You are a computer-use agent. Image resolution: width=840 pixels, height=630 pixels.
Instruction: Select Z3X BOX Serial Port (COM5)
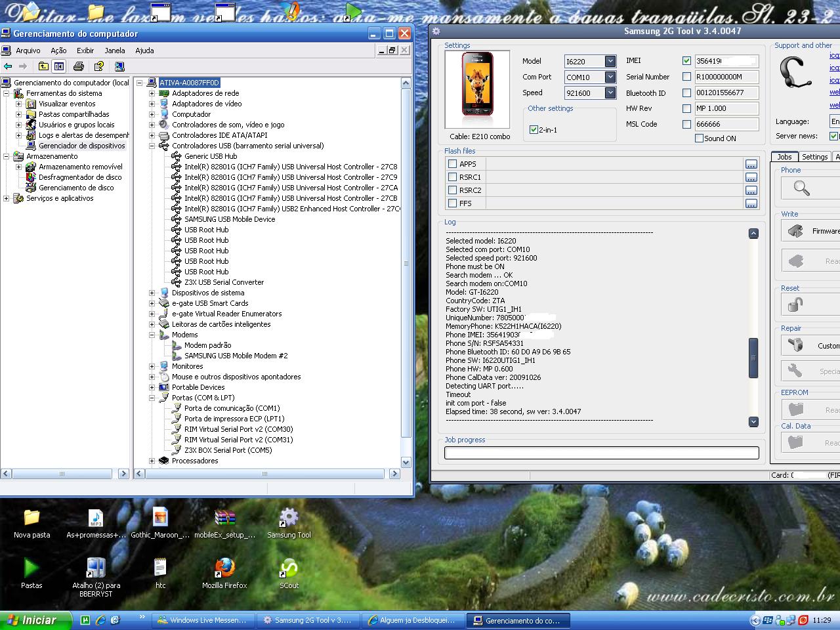pyautogui.click(x=228, y=450)
